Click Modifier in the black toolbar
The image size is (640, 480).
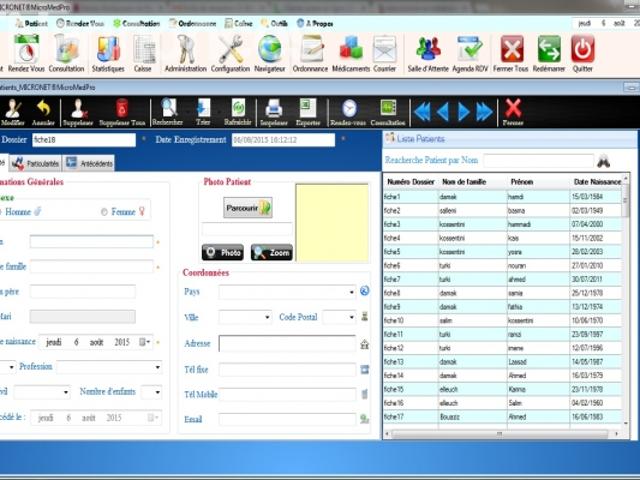coord(13,112)
